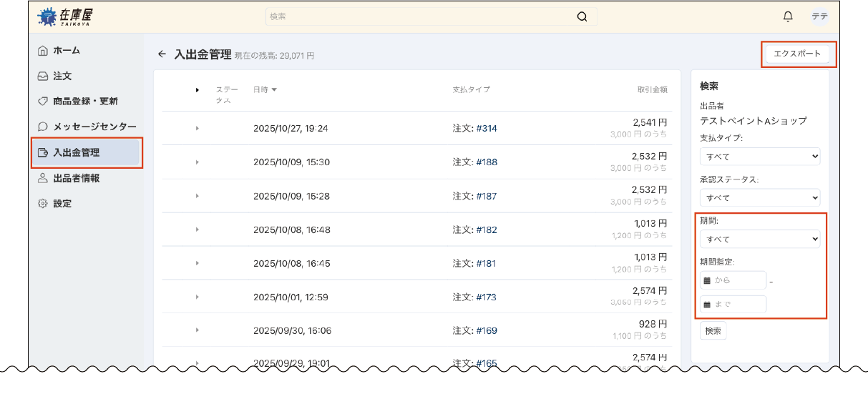This screenshot has width=868, height=404.
Task: Expand all rows using header triangle
Action: (x=197, y=90)
